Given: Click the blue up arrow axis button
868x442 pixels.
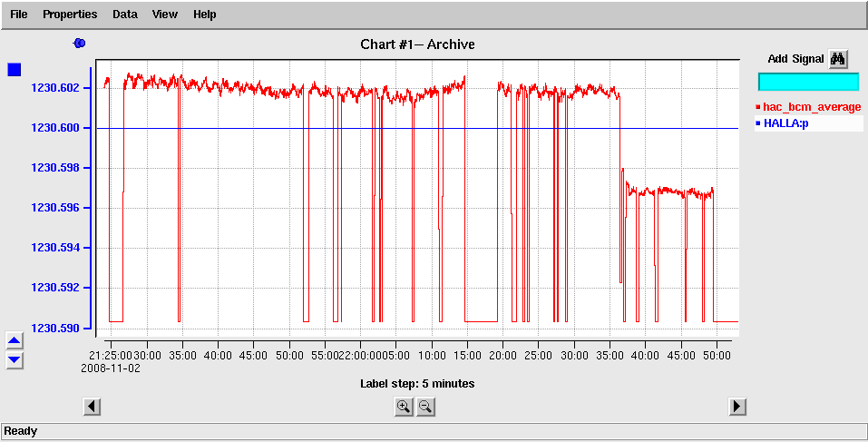Looking at the screenshot, I should pos(15,340).
